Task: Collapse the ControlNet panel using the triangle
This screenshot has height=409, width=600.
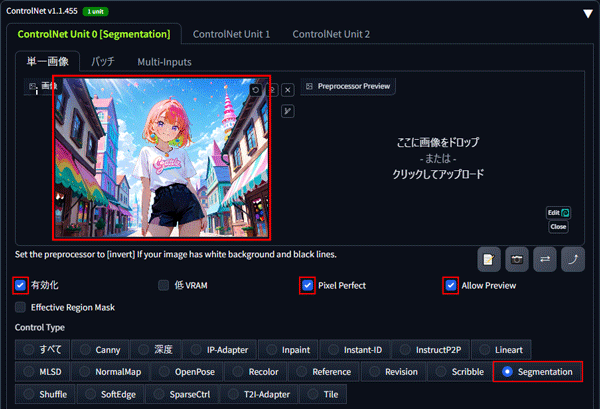Action: [587, 13]
